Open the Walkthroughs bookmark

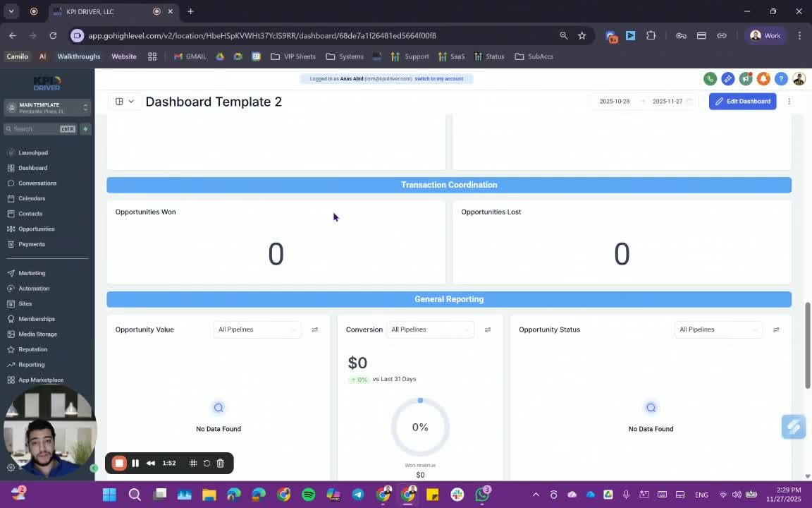[x=79, y=56]
